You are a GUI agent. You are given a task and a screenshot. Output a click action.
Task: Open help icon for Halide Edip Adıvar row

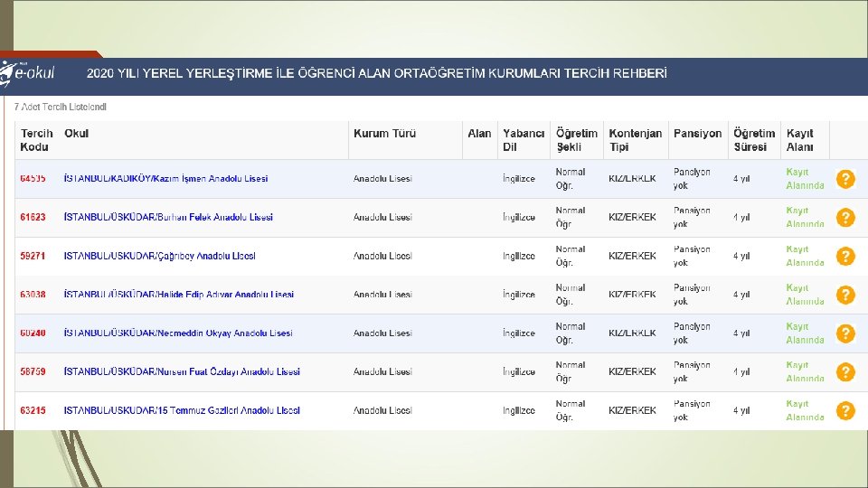pos(845,295)
